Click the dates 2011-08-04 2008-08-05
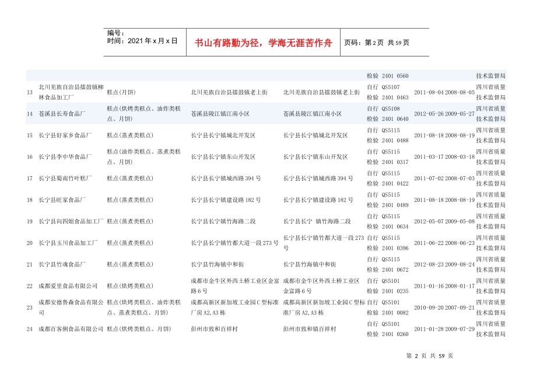 click(x=444, y=92)
